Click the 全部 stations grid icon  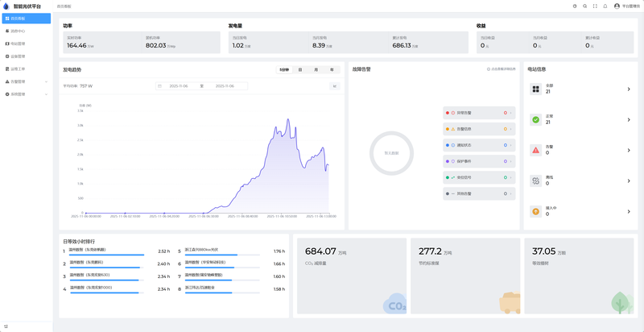click(536, 89)
